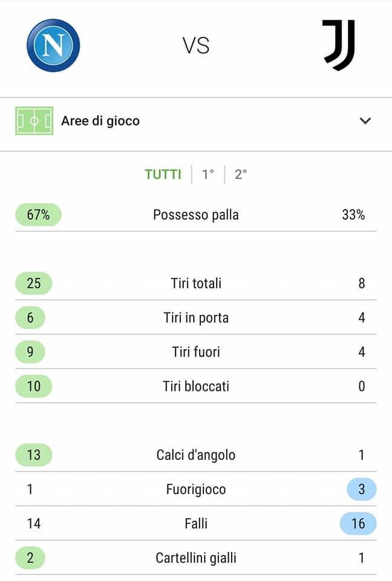Tap the blue 3 offsides badge

click(x=362, y=489)
